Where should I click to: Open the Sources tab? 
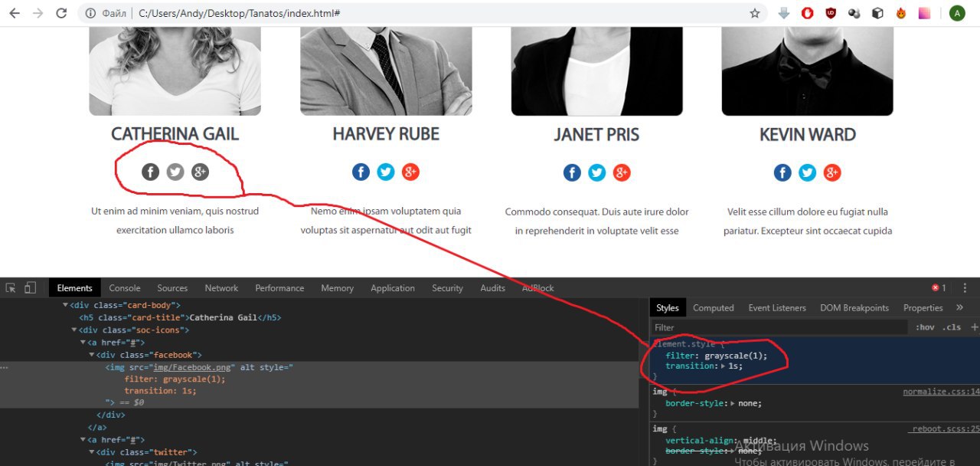tap(172, 288)
